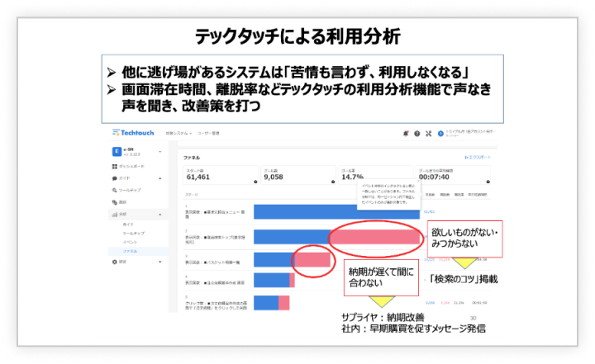Open the notifications bell

[405, 133]
